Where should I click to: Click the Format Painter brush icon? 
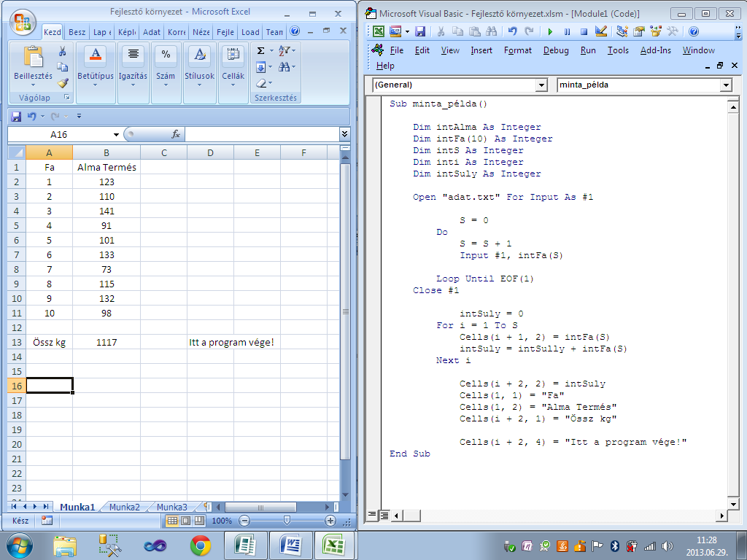[63, 83]
